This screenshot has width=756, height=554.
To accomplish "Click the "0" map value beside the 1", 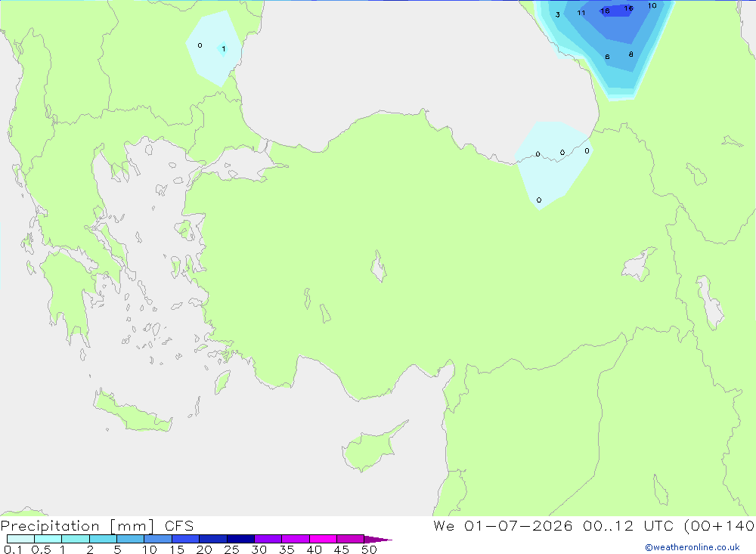I will (x=200, y=45).
